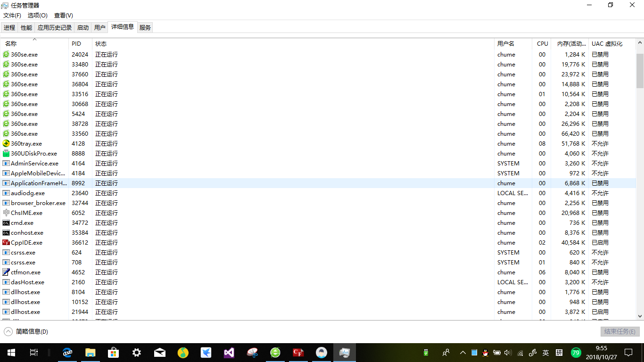Click the cmd.exe console icon
The width and height of the screenshot is (644, 362).
[6, 222]
